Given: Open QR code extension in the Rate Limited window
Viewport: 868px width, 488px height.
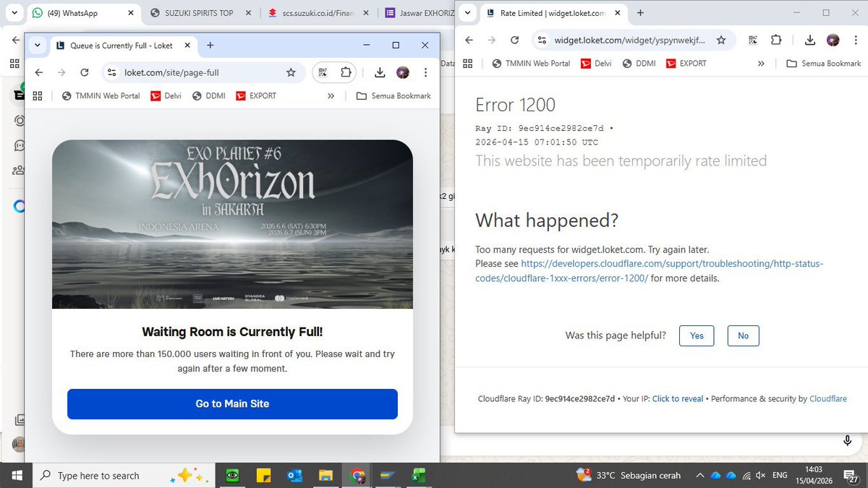Looking at the screenshot, I should click(753, 40).
